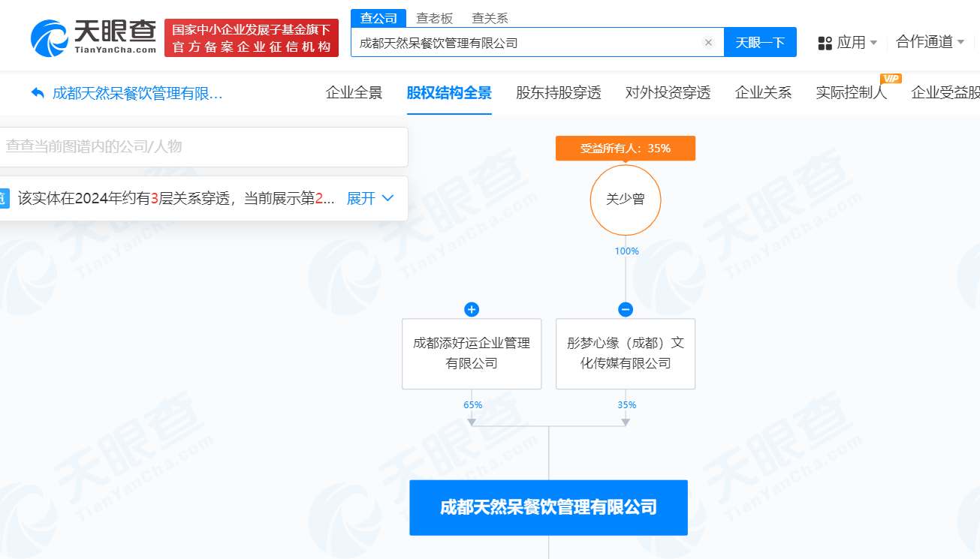This screenshot has width=980, height=559.
Task: Open the 股东持股穿透 tab
Action: tap(559, 93)
